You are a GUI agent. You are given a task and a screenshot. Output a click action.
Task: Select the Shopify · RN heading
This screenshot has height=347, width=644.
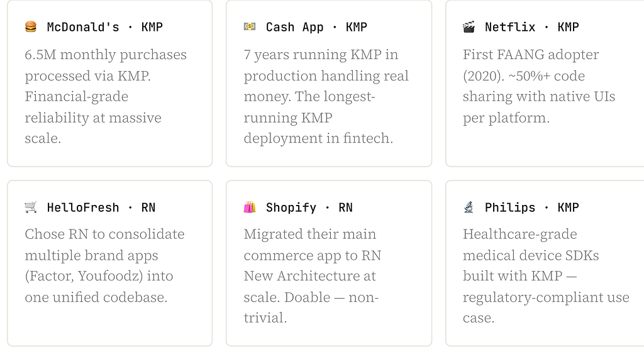(309, 207)
